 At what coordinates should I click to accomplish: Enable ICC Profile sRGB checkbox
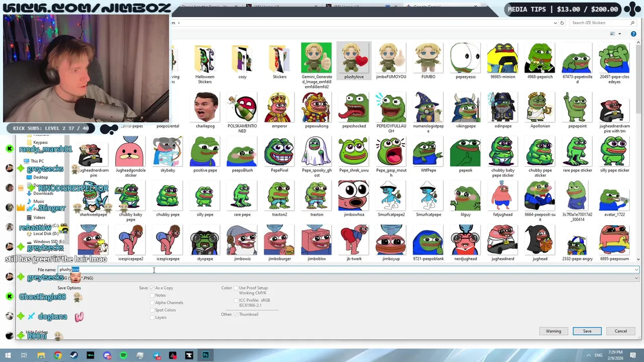coord(235,300)
